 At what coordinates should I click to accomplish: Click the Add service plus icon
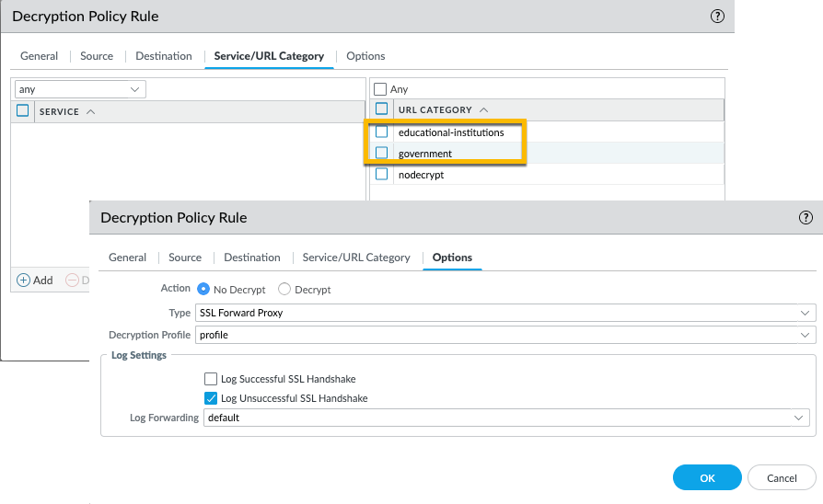[24, 280]
